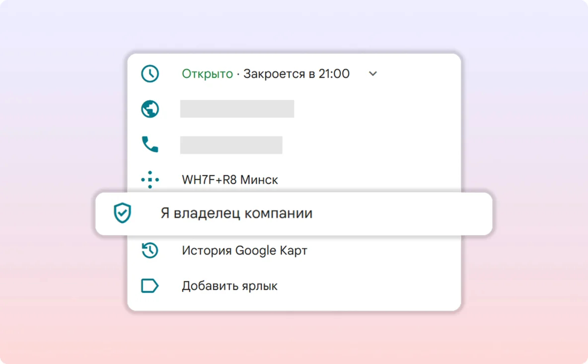Image resolution: width=588 pixels, height=364 pixels.
Task: Click the shield checkmark verification icon
Action: [x=122, y=214]
